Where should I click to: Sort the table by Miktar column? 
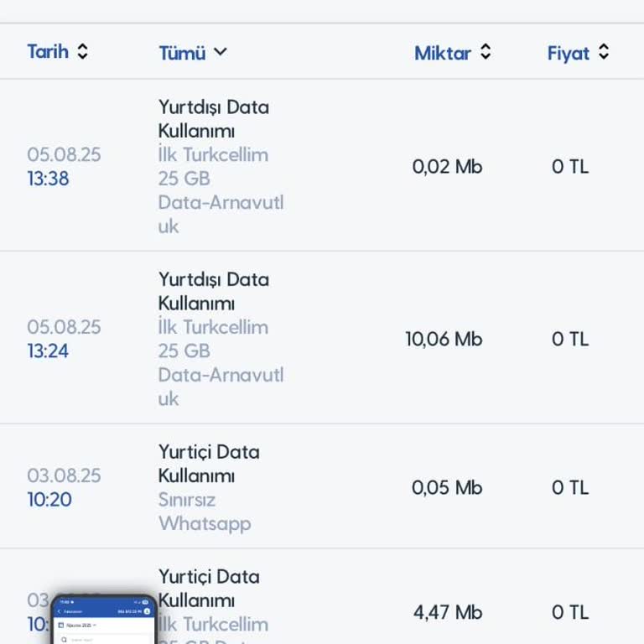[443, 53]
